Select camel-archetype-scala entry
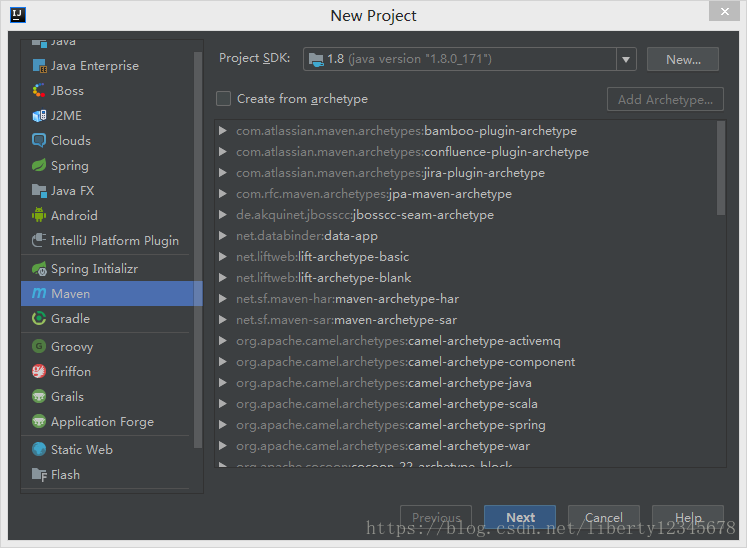 click(x=387, y=404)
